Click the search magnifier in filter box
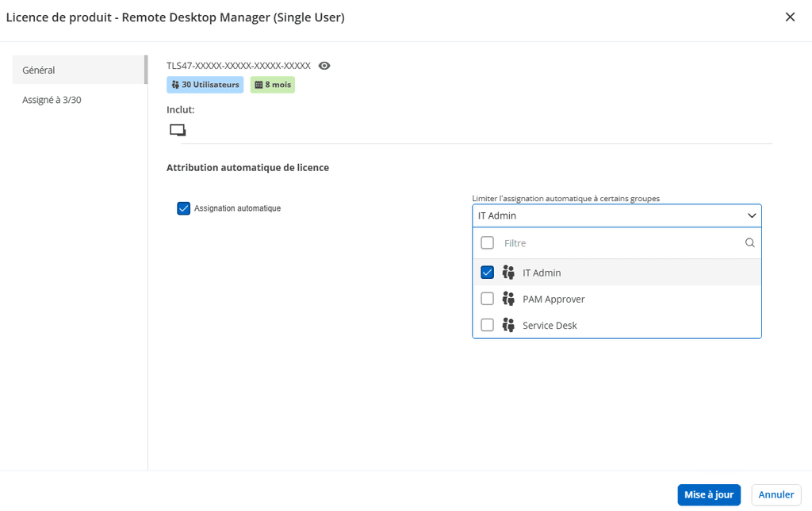The width and height of the screenshot is (812, 511). [749, 243]
